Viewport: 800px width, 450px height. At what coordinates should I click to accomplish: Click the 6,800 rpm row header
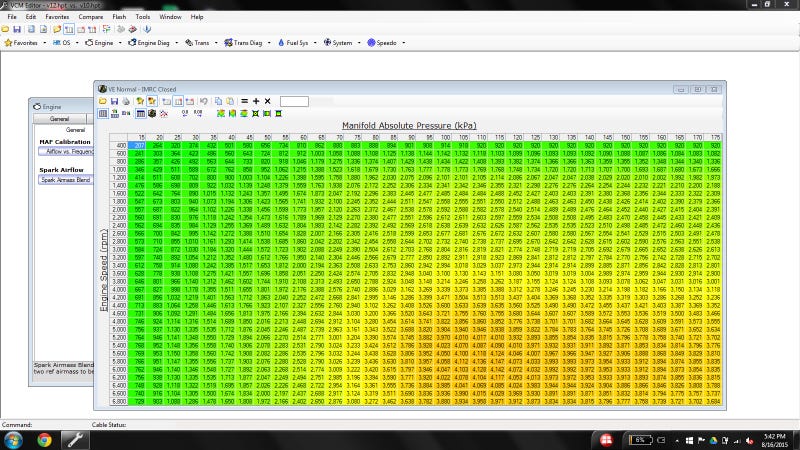point(118,402)
